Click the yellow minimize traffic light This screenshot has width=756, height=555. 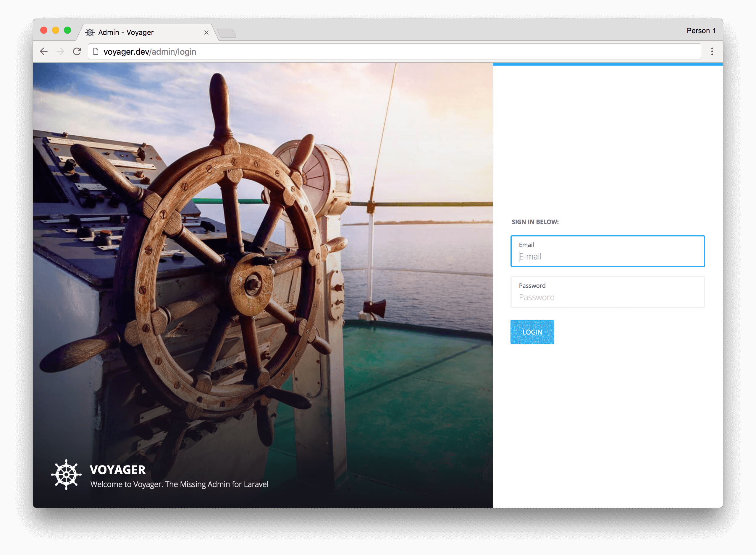[56, 30]
